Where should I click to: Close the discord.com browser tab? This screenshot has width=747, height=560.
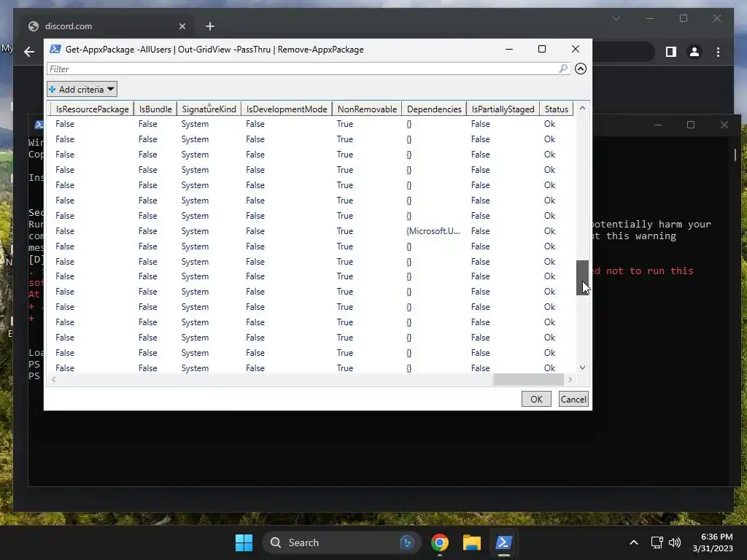coord(182,26)
